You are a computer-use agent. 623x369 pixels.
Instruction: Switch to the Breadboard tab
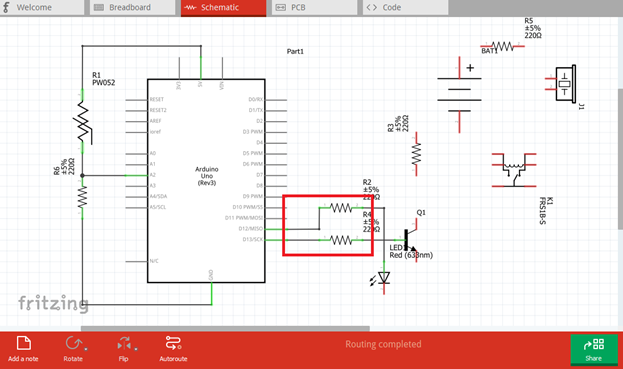132,8
